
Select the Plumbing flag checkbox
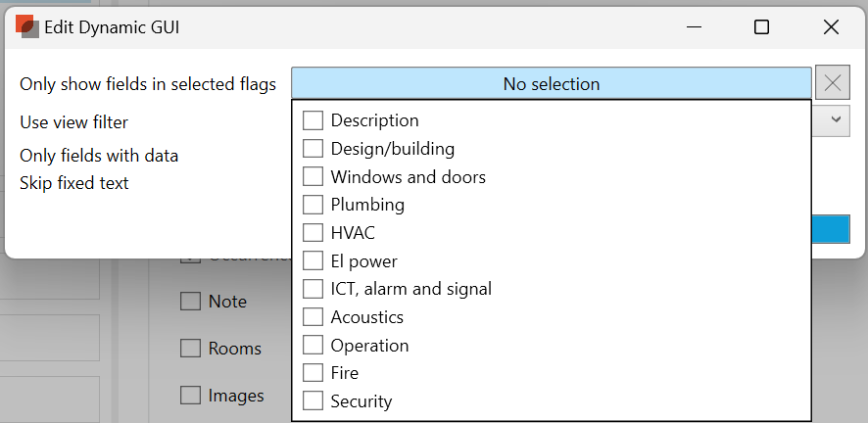pos(313,205)
